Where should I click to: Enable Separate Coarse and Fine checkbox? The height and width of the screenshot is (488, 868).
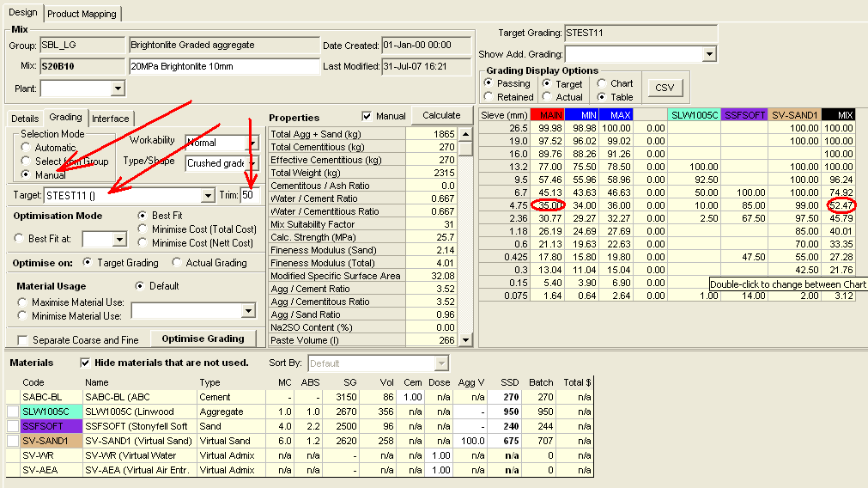click(23, 340)
